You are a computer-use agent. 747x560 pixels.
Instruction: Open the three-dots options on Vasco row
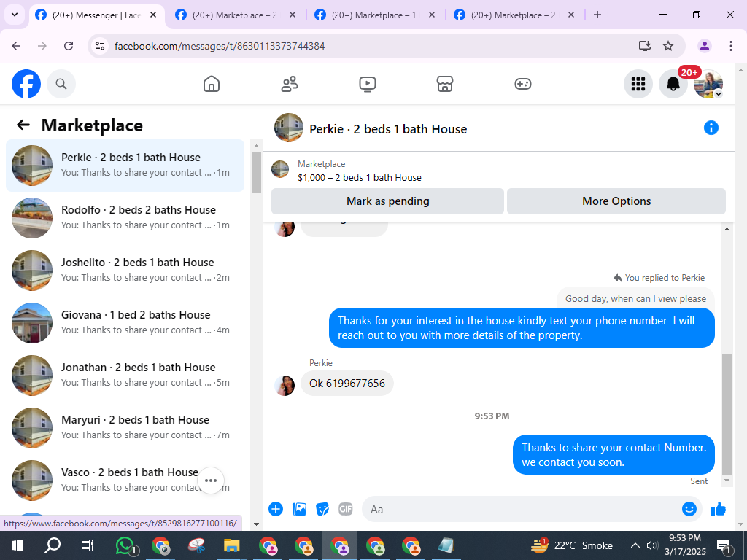click(x=211, y=481)
